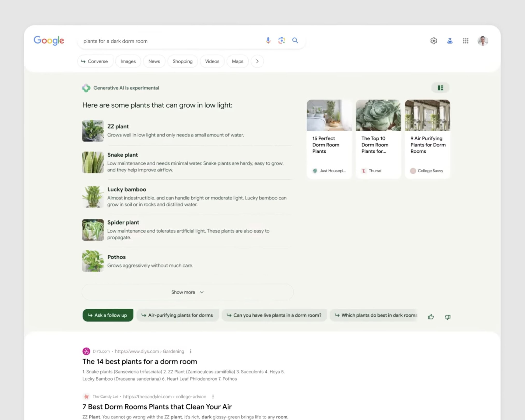This screenshot has height=420, width=525.
Task: Open 7 Best Dorm Rooms Plants result
Action: point(157,407)
